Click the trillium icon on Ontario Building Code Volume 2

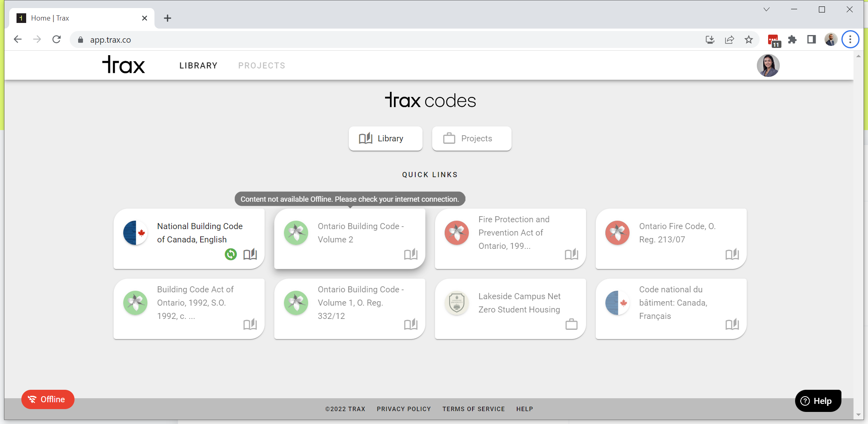click(x=296, y=233)
